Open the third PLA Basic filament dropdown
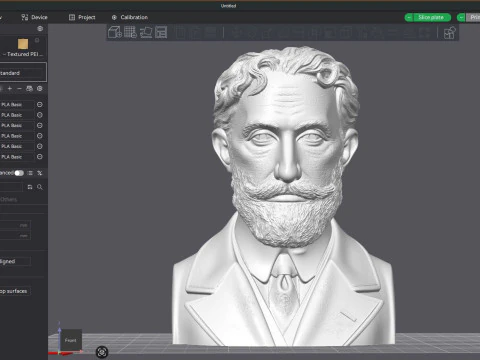The height and width of the screenshot is (360, 480). click(17, 125)
